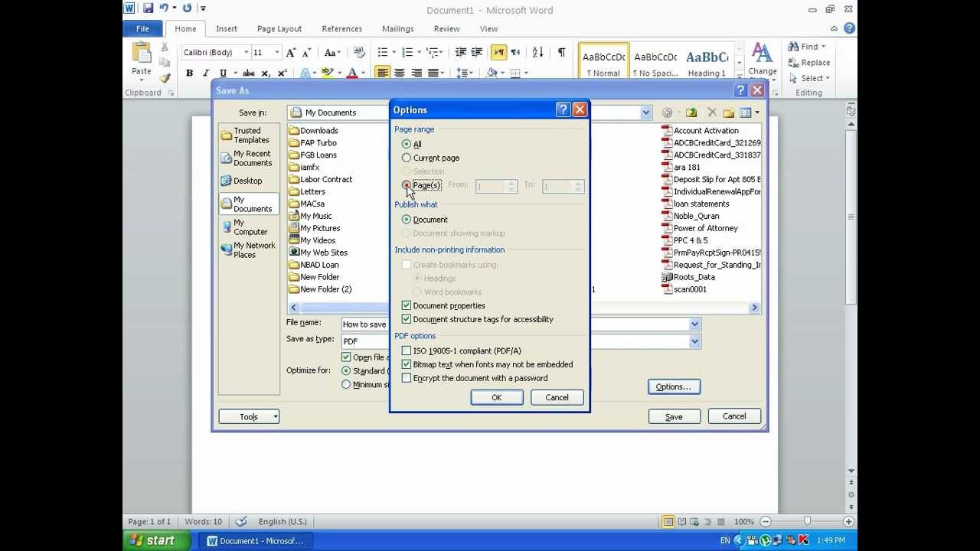980x551 pixels.
Task: Open the Font size dropdown
Action: (x=277, y=53)
